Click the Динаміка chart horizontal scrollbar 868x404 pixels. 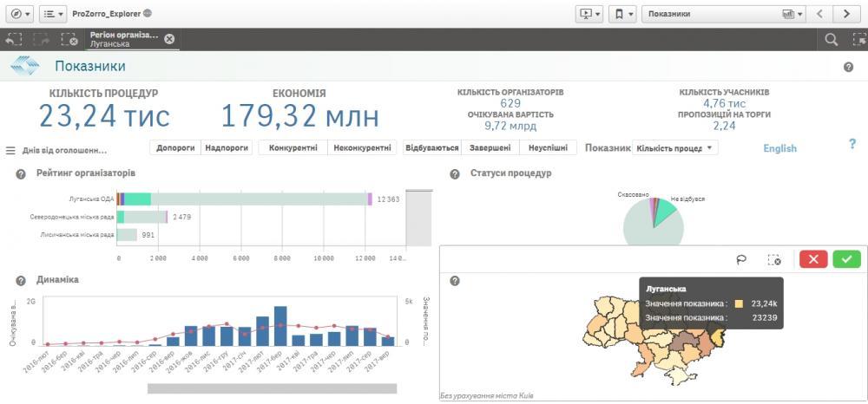point(272,388)
